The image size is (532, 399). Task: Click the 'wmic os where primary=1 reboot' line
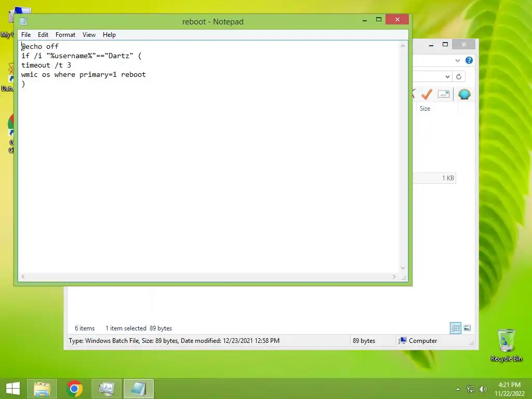point(84,75)
